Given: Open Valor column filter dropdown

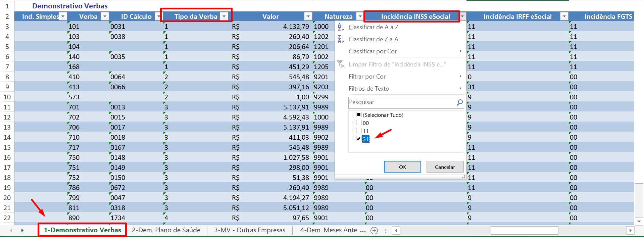Looking at the screenshot, I should 308,16.
